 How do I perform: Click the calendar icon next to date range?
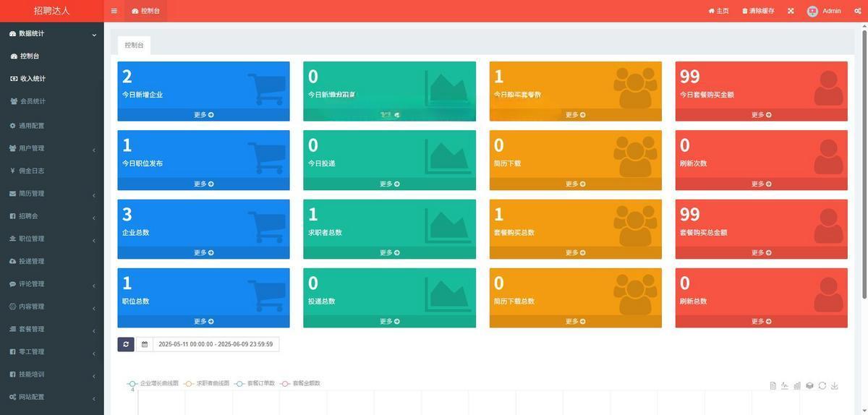[x=145, y=344]
